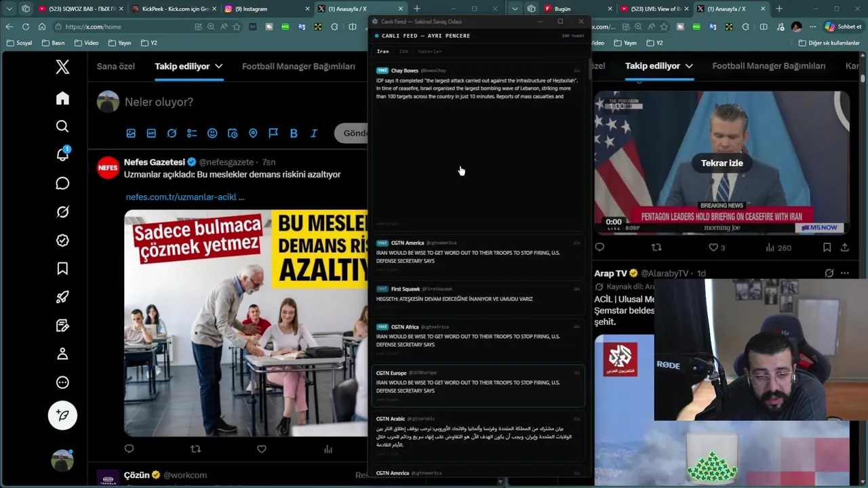Share the Pentagon briefing video post
Viewport: 868px width, 488px height.
tap(845, 247)
